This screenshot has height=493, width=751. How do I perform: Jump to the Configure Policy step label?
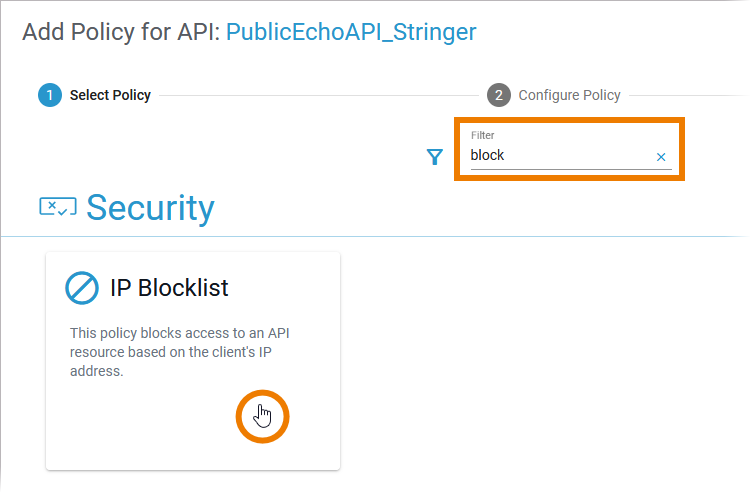click(x=569, y=95)
